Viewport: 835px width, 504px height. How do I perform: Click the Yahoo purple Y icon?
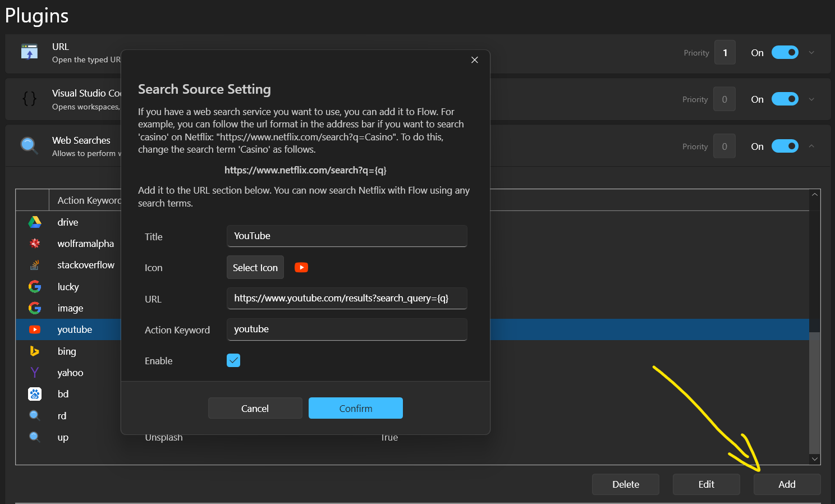35,373
